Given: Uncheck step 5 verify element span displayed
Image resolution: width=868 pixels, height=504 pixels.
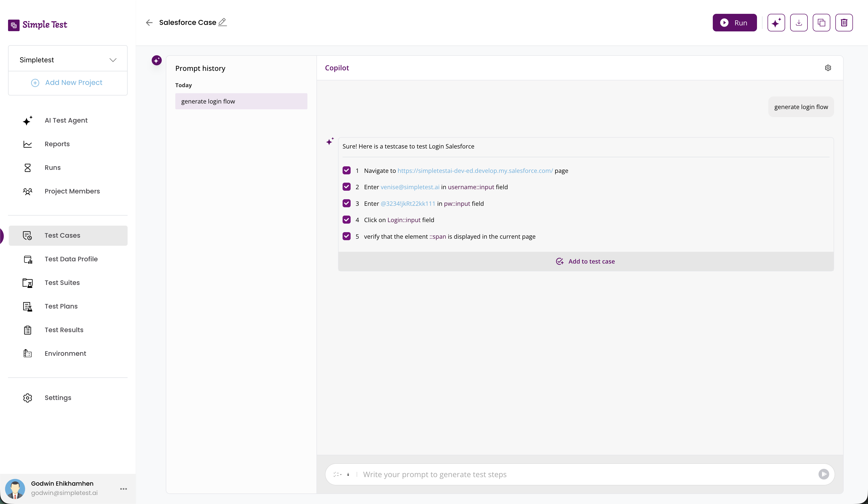Looking at the screenshot, I should [x=347, y=236].
